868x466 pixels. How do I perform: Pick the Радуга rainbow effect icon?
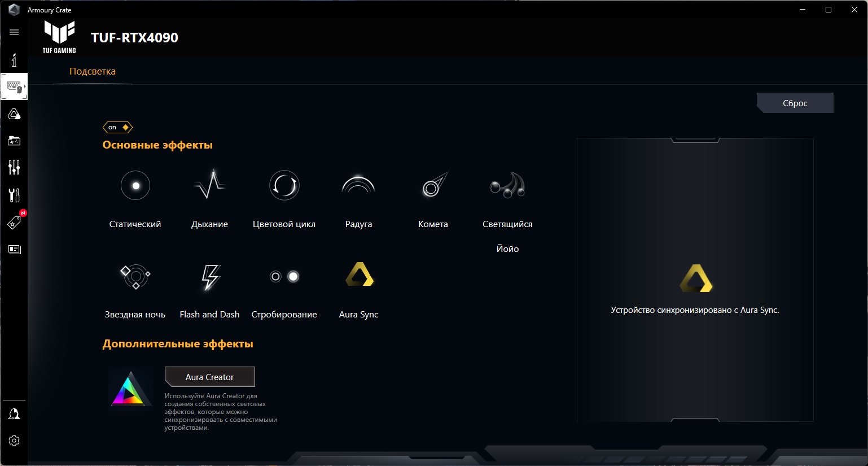pyautogui.click(x=358, y=185)
